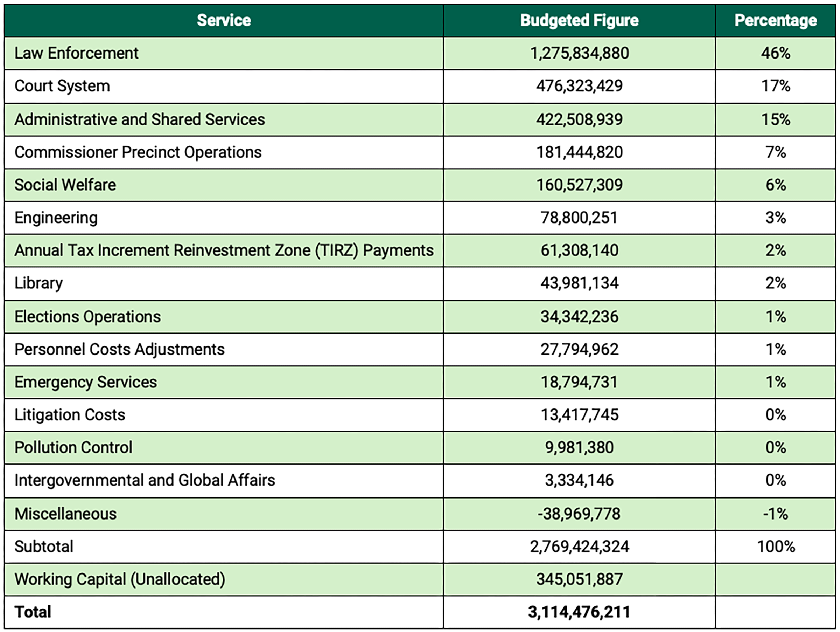Click the Pollution Control value 9,981,380

579,448
